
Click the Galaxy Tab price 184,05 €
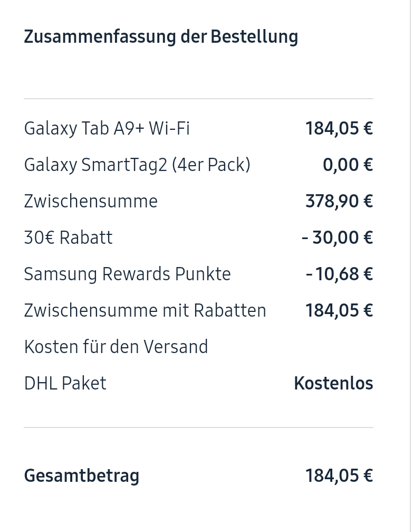(339, 128)
